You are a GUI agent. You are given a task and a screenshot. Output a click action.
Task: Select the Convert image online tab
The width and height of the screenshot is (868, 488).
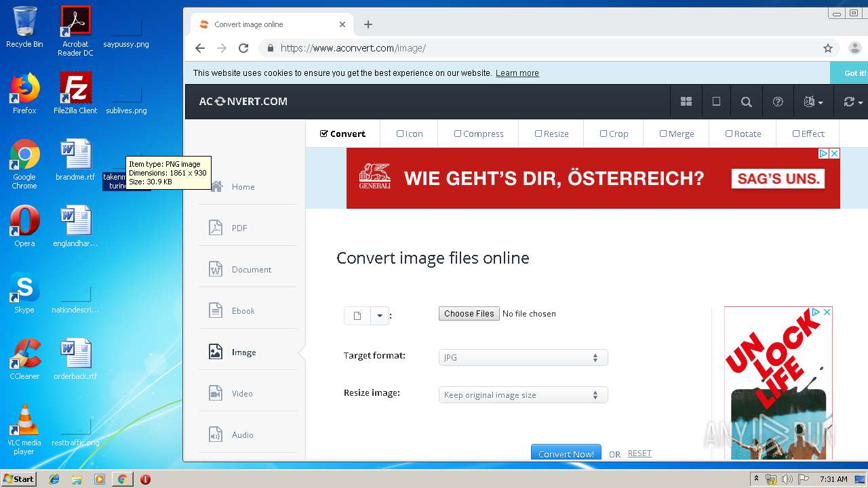coord(271,24)
